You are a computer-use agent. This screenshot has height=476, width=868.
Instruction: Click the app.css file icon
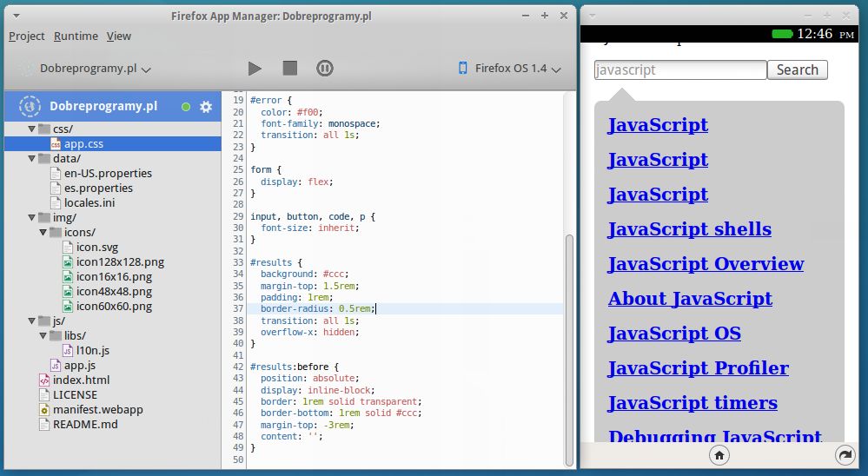click(x=56, y=144)
